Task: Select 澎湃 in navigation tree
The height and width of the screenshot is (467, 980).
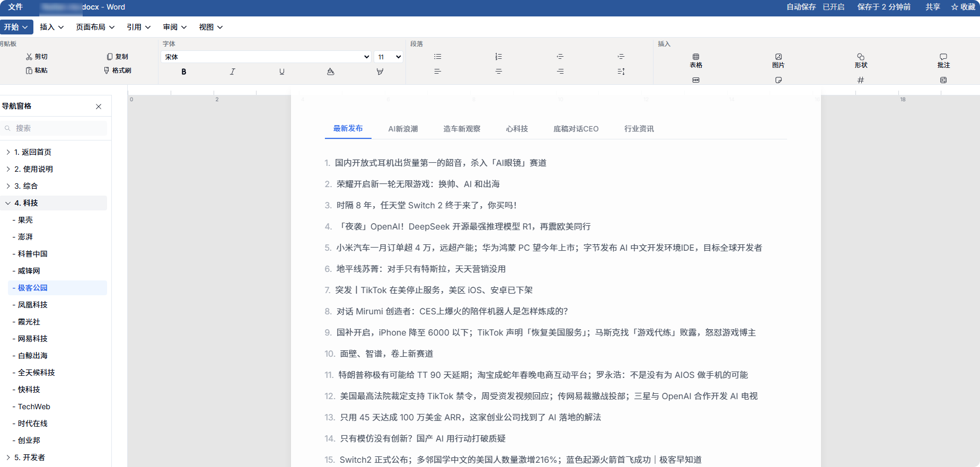Action: click(25, 237)
